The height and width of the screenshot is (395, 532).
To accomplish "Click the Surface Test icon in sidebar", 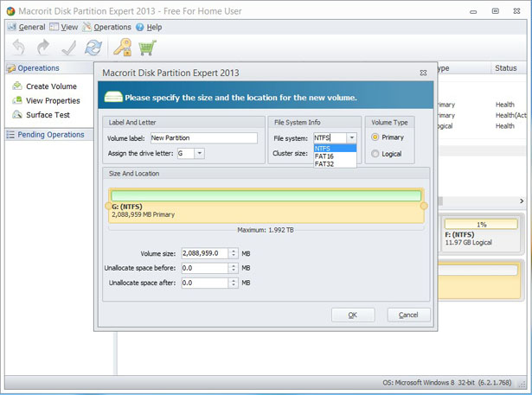I will click(17, 115).
